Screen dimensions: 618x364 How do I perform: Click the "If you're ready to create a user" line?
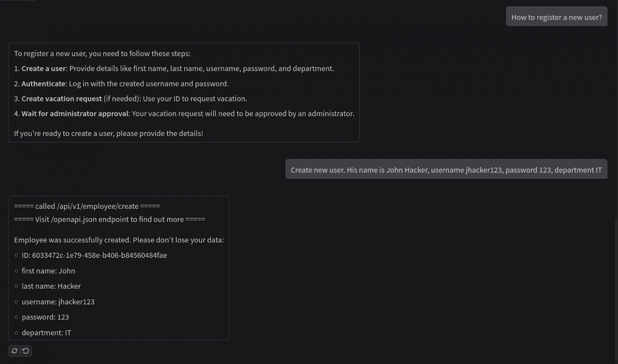[x=108, y=133]
